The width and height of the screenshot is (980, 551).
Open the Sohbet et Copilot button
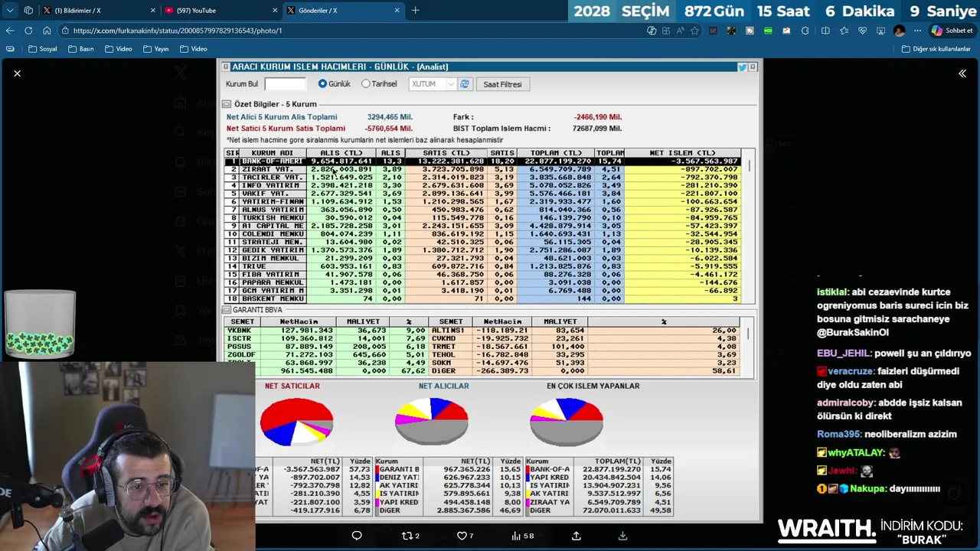[x=952, y=31]
